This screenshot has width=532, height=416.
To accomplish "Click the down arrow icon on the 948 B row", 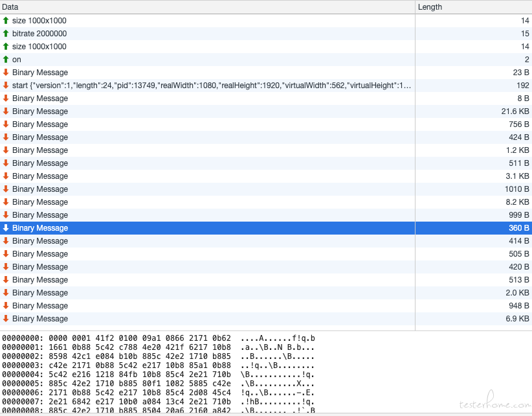I will [x=6, y=306].
